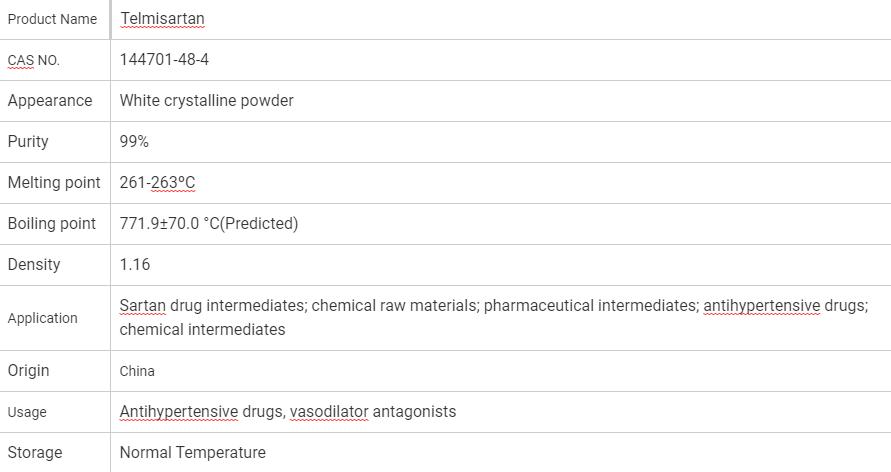Screen dimensions: 891x472
Task: Click the Boiling point label
Action: [x=52, y=224]
